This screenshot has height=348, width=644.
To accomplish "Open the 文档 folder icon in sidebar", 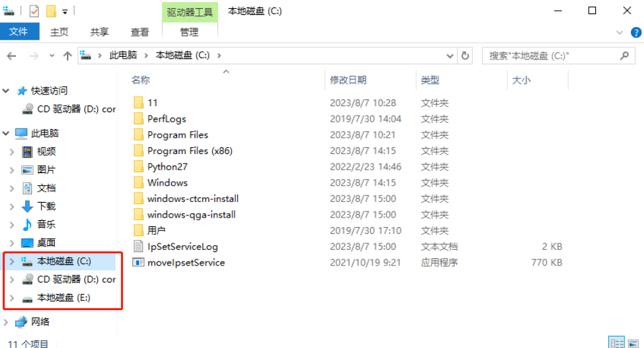I will tap(27, 188).
